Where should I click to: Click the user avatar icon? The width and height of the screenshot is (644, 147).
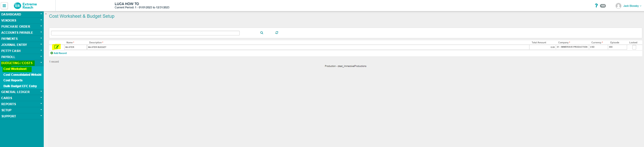(618, 6)
